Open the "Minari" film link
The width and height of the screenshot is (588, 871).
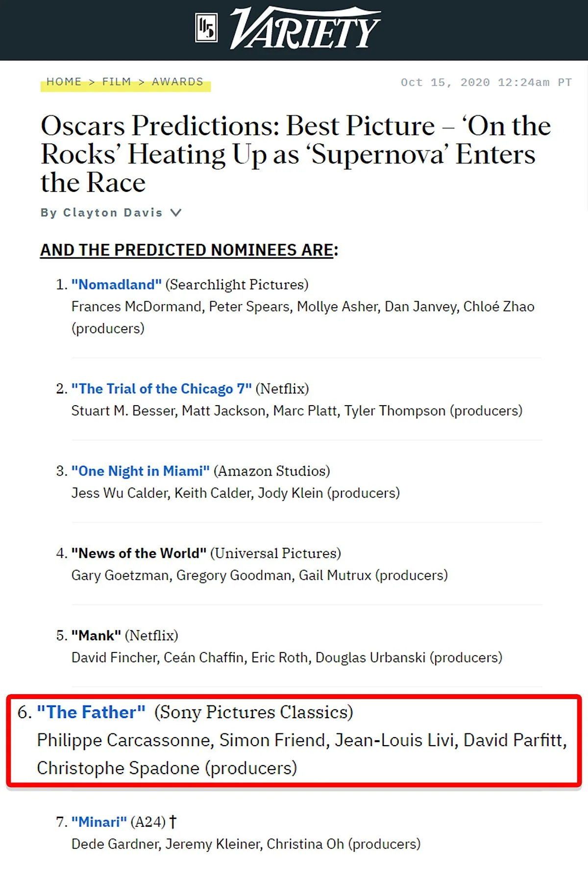[99, 822]
